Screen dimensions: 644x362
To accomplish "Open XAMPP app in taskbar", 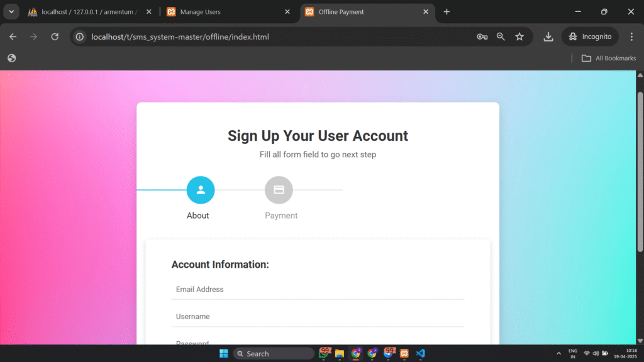I will click(x=404, y=353).
